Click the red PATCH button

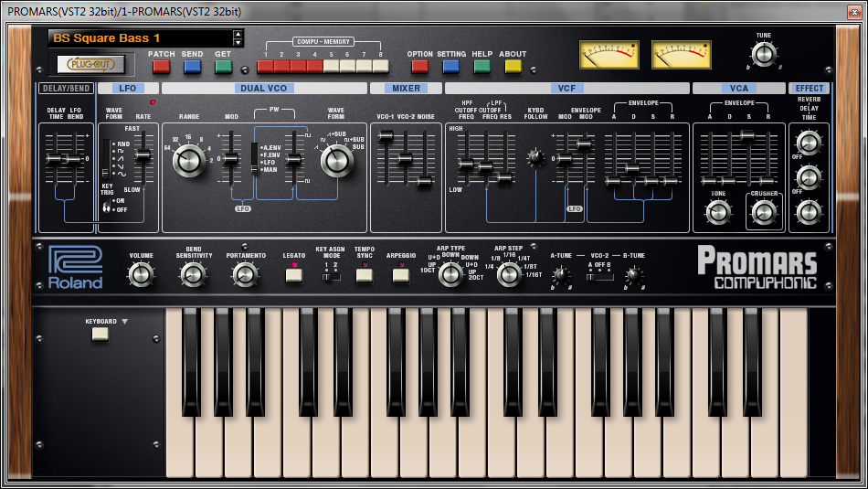pyautogui.click(x=161, y=67)
